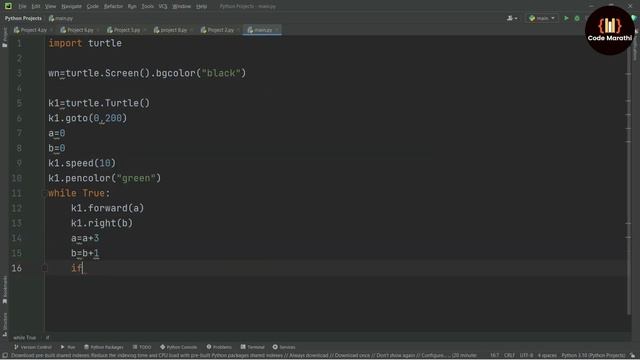Switch to the project 8.py editor tab

[171, 30]
